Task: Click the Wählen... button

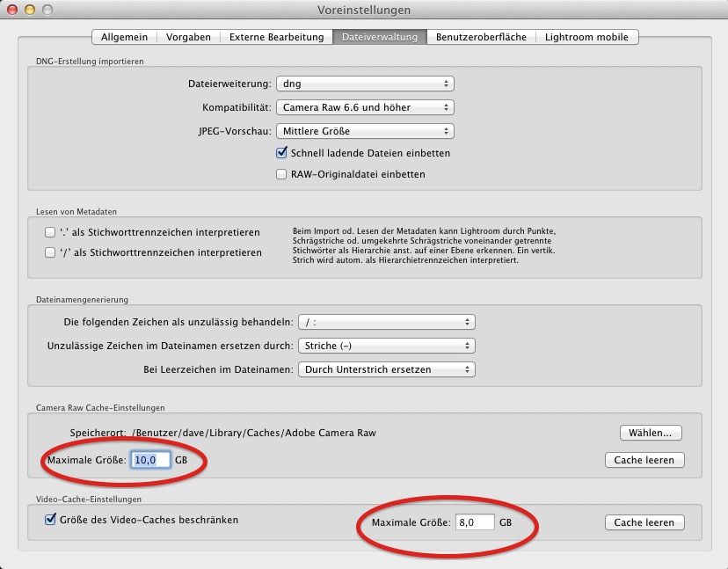Action: pyautogui.click(x=650, y=433)
